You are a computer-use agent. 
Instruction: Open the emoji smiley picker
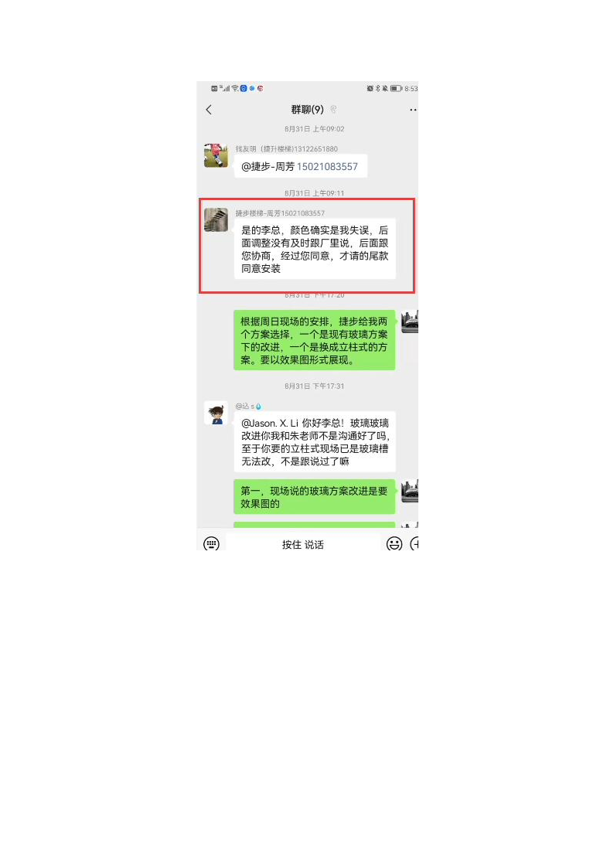tap(394, 543)
